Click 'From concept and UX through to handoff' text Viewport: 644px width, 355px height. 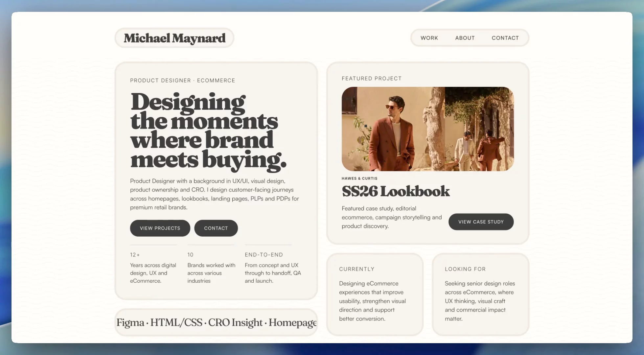pos(273,273)
